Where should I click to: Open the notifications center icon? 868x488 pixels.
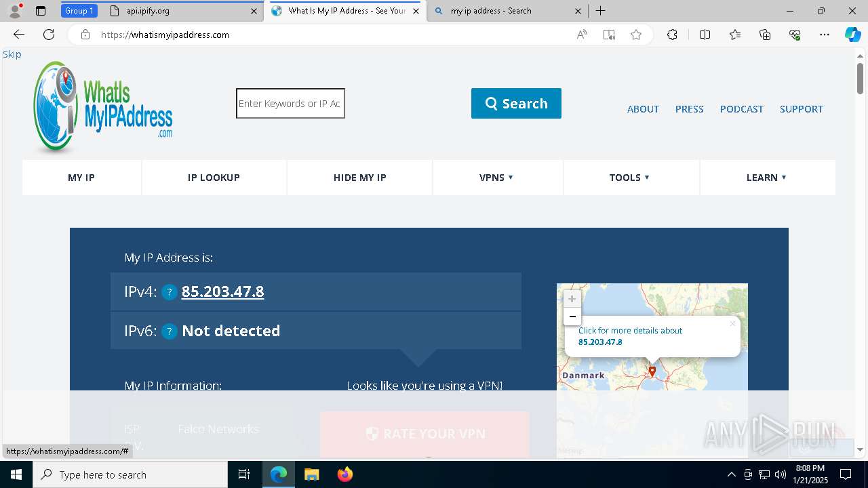846,474
